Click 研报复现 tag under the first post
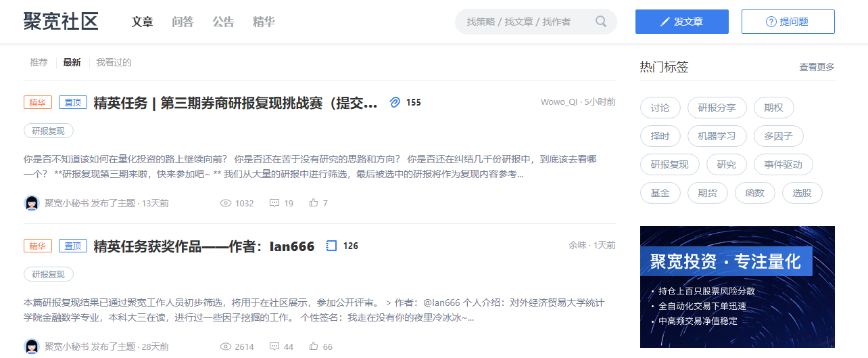This screenshot has width=868, height=358. [49, 131]
